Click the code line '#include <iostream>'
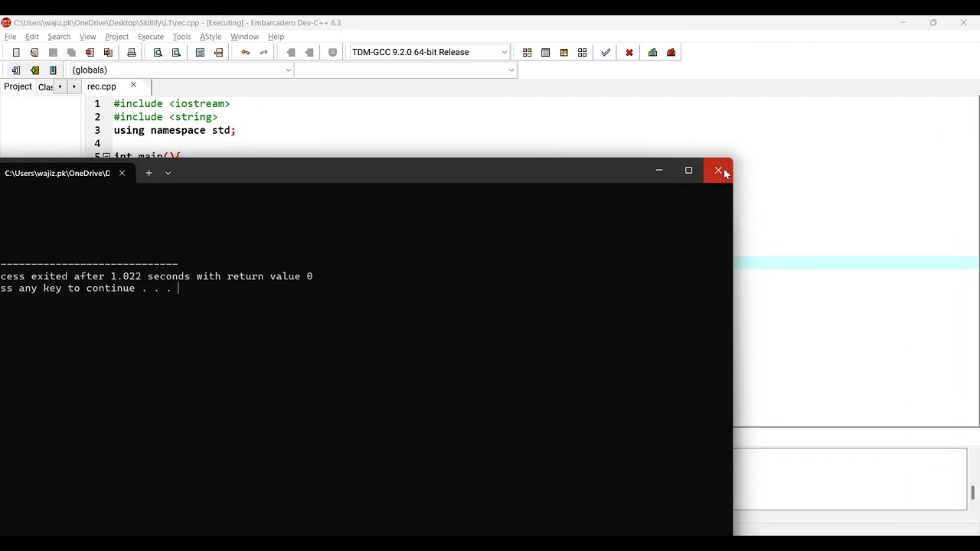The width and height of the screenshot is (980, 551). pyautogui.click(x=171, y=103)
